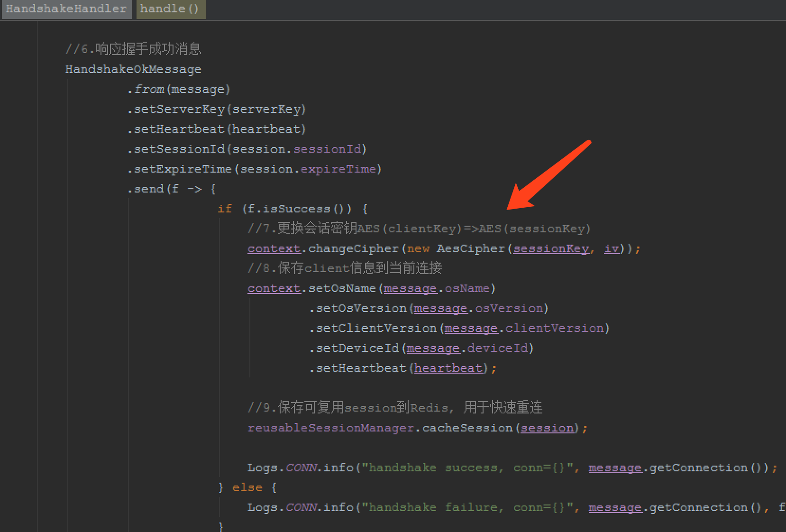Click the '.setOsVersion' method call
The height and width of the screenshot is (532, 786).
pos(358,308)
